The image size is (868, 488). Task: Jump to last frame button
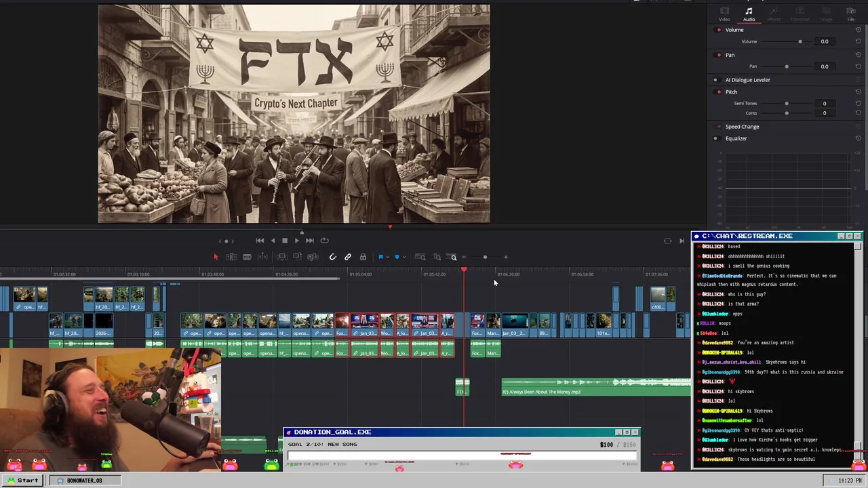click(309, 241)
